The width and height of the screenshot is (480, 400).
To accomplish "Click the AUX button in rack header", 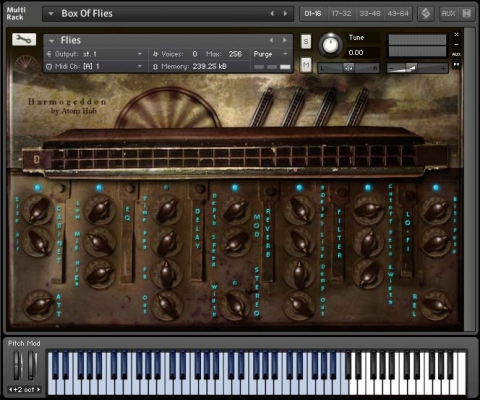I will click(448, 14).
